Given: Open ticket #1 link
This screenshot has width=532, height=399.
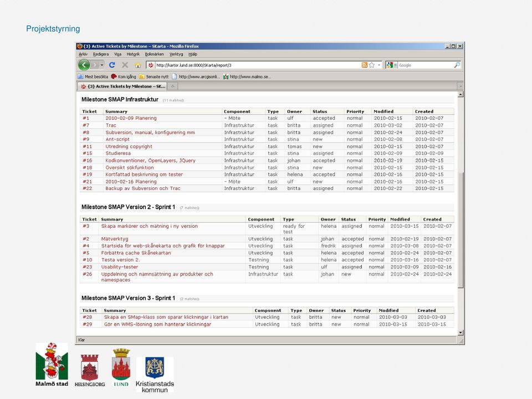Looking at the screenshot, I should (86, 118).
